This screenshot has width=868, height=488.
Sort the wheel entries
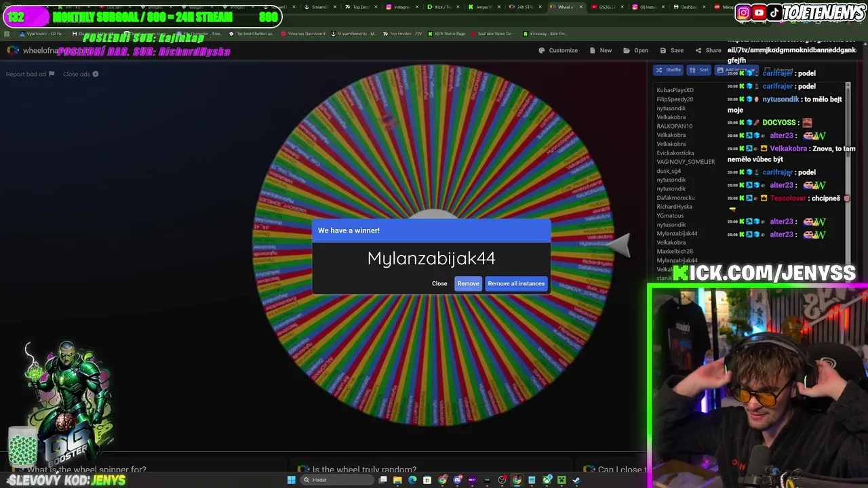pyautogui.click(x=698, y=70)
